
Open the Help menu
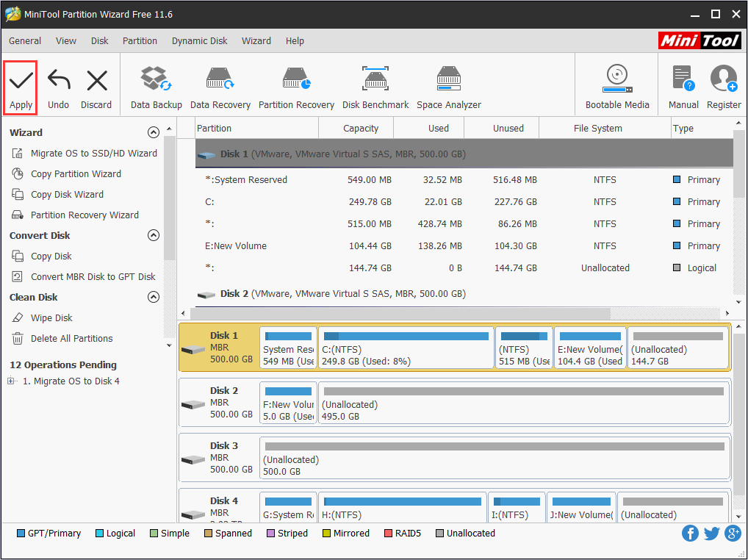pyautogui.click(x=295, y=41)
